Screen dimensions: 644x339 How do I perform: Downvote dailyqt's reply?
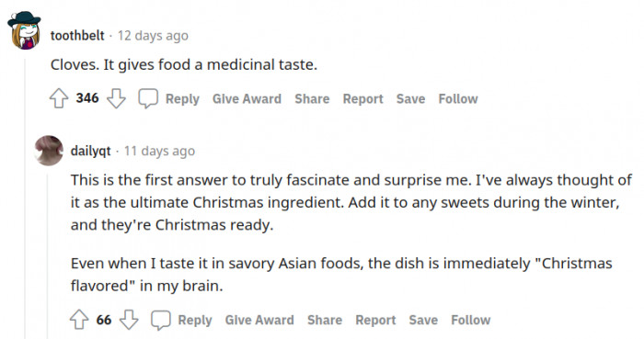point(129,320)
